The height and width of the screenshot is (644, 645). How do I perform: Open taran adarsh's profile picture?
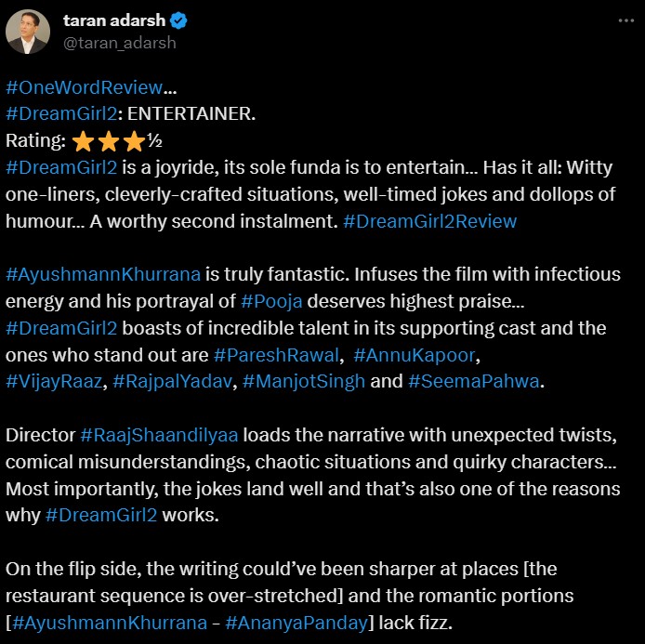pyautogui.click(x=28, y=31)
